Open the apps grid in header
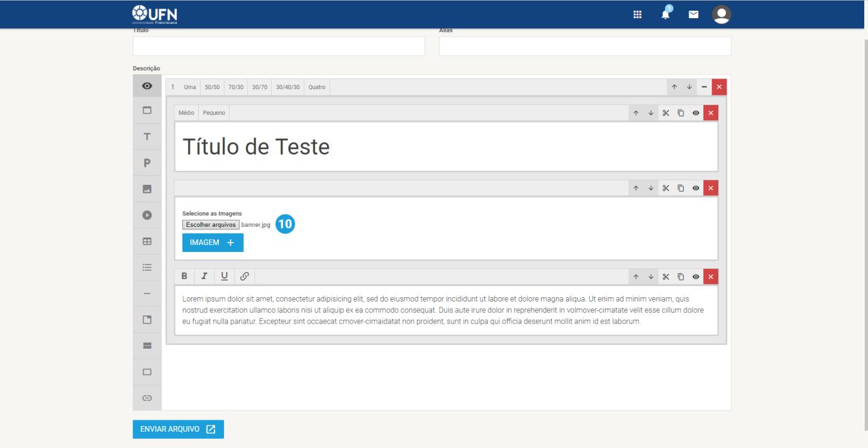This screenshot has height=448, width=868. [x=637, y=14]
